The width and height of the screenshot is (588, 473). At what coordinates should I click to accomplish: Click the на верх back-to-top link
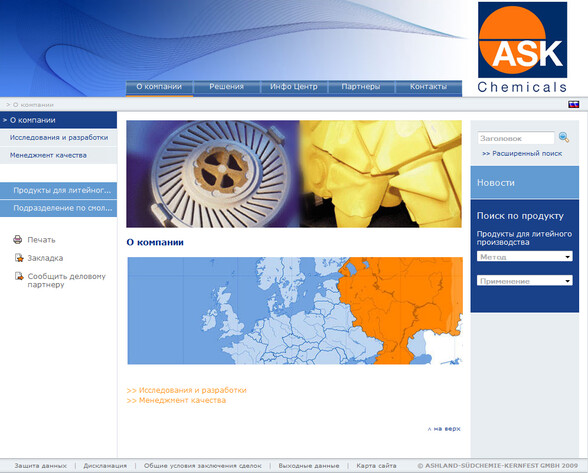(x=444, y=429)
